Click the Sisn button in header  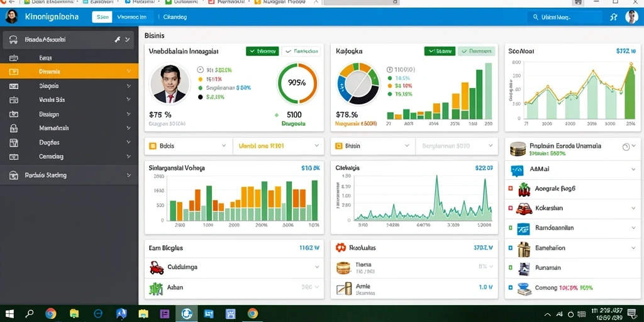102,17
